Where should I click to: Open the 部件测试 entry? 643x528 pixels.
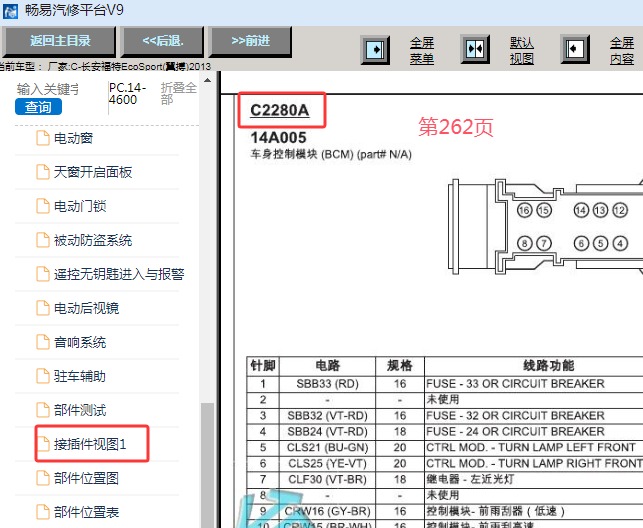(80, 410)
